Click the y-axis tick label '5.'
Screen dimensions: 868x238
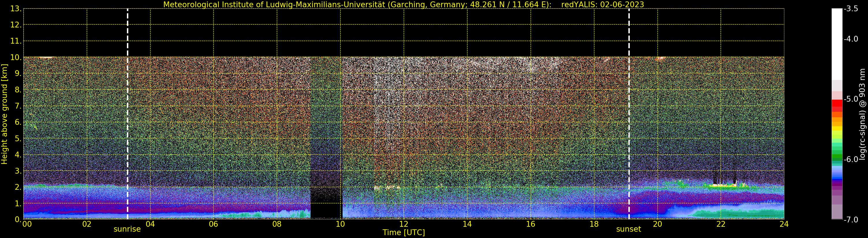(18, 138)
